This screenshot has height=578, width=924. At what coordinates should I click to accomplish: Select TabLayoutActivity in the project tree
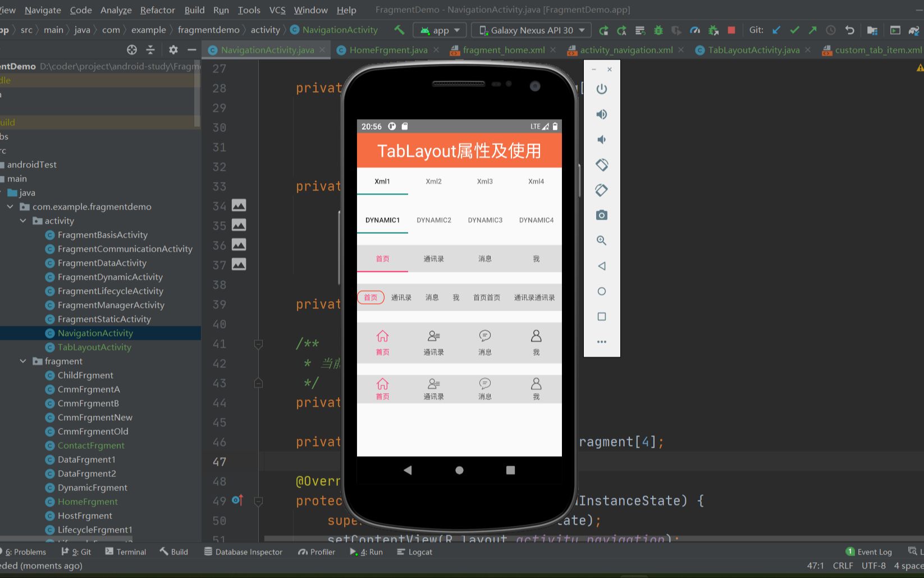click(x=94, y=347)
